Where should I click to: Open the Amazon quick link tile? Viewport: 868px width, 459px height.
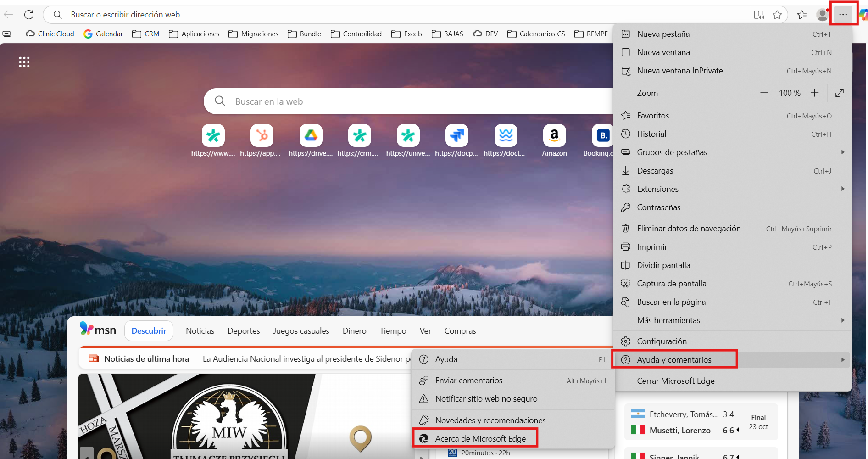[554, 136]
